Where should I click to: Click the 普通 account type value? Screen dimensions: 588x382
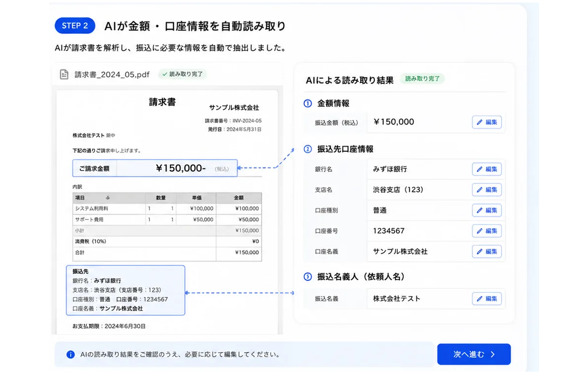tap(380, 210)
